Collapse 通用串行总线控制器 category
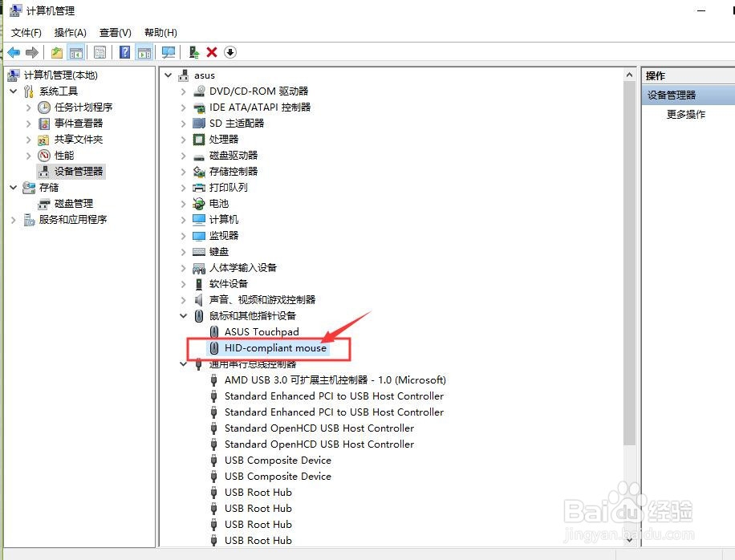Screen dimensions: 735x560 point(183,363)
